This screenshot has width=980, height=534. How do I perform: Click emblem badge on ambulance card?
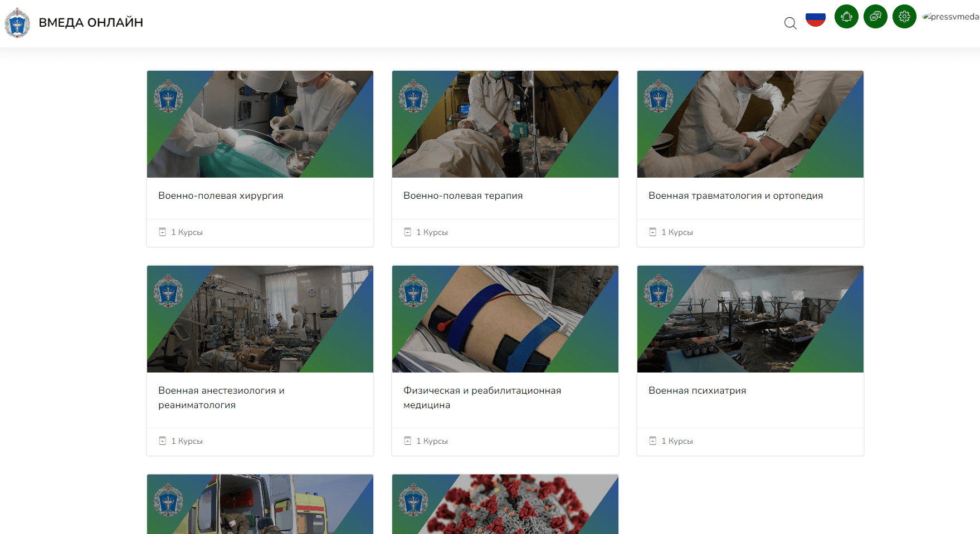pyautogui.click(x=168, y=500)
